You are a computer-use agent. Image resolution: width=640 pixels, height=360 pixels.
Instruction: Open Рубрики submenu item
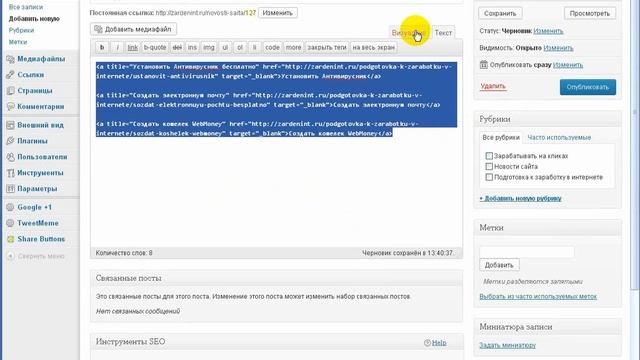click(x=21, y=30)
